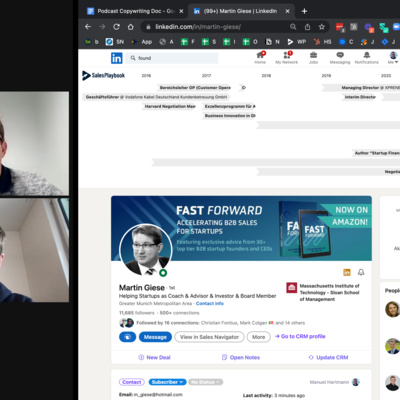Click Open Notes

tap(241, 357)
